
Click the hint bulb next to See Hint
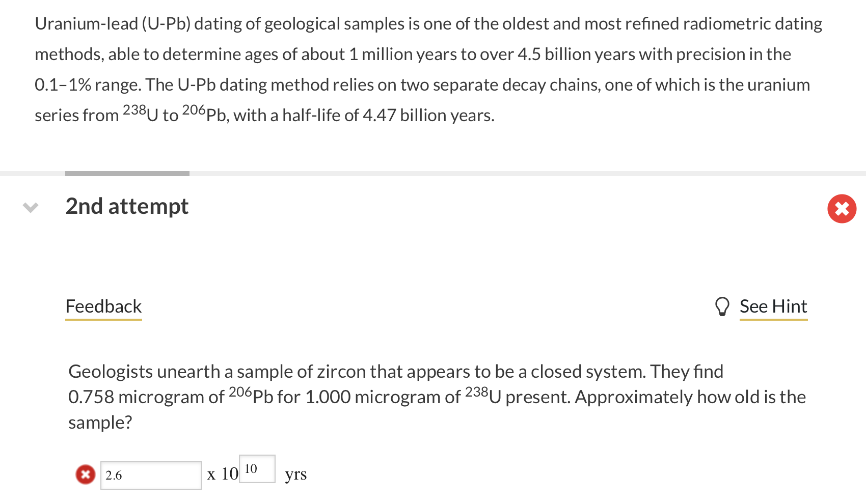[722, 306]
